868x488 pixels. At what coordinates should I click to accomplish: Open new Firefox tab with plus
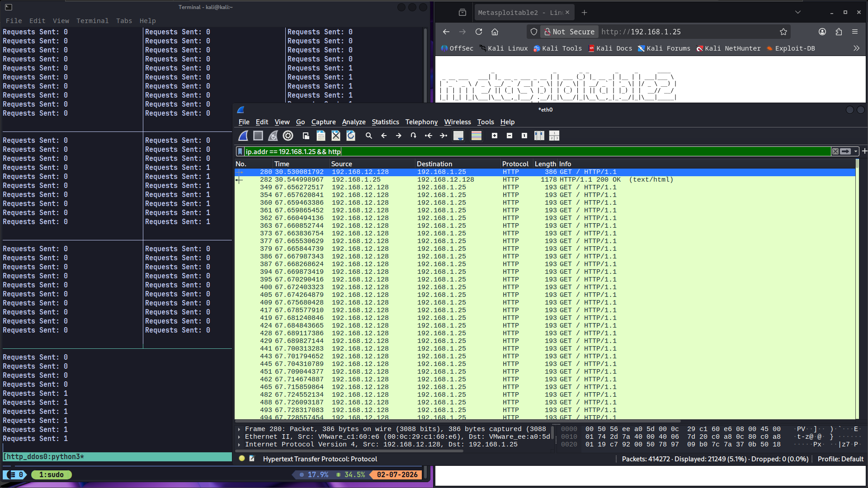point(585,13)
